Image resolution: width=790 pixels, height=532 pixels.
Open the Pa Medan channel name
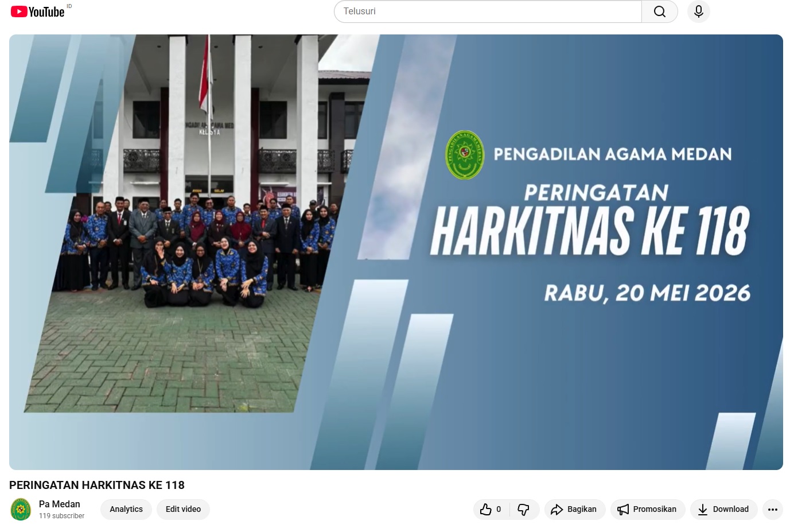(x=60, y=504)
